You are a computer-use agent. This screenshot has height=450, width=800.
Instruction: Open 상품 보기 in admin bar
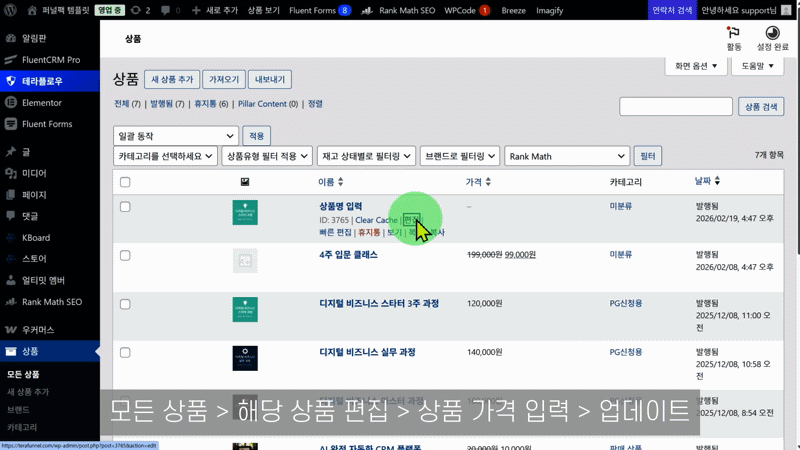[263, 10]
